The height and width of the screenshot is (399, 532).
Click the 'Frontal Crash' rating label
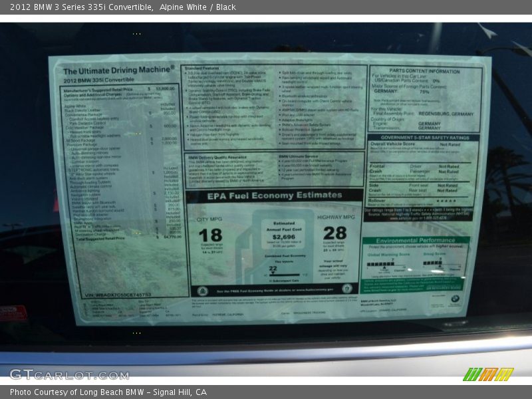[377, 169]
